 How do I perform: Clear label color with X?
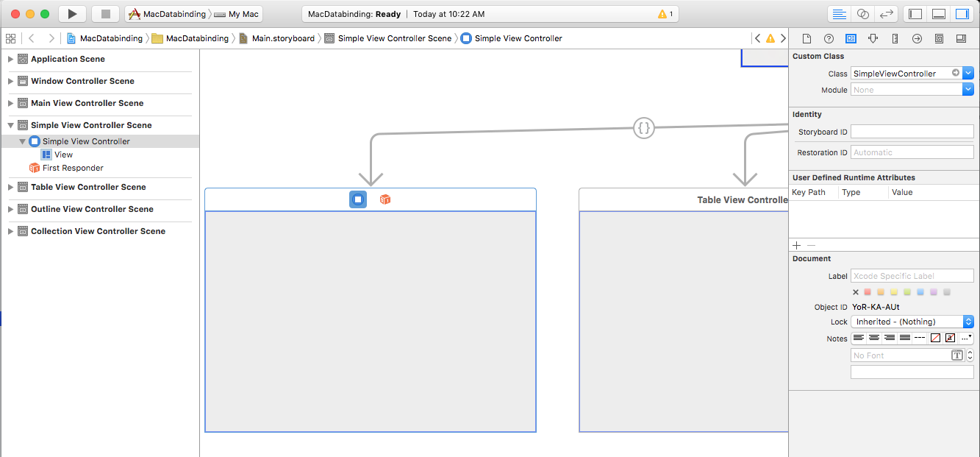point(855,292)
